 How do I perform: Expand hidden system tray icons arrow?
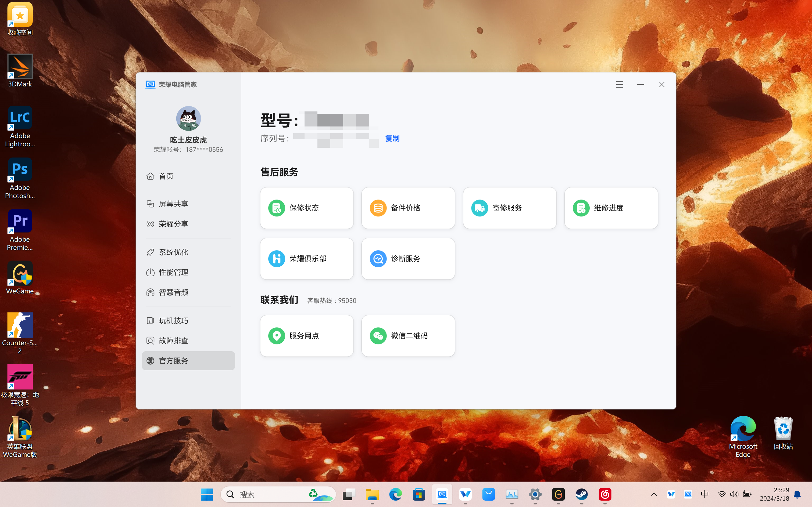pyautogui.click(x=654, y=494)
